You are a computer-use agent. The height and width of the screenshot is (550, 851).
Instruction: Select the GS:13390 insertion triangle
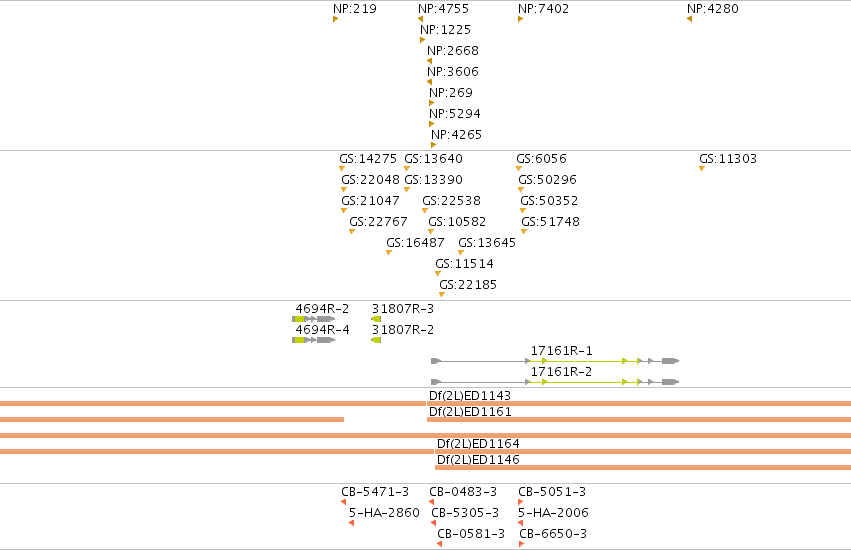[x=407, y=189]
